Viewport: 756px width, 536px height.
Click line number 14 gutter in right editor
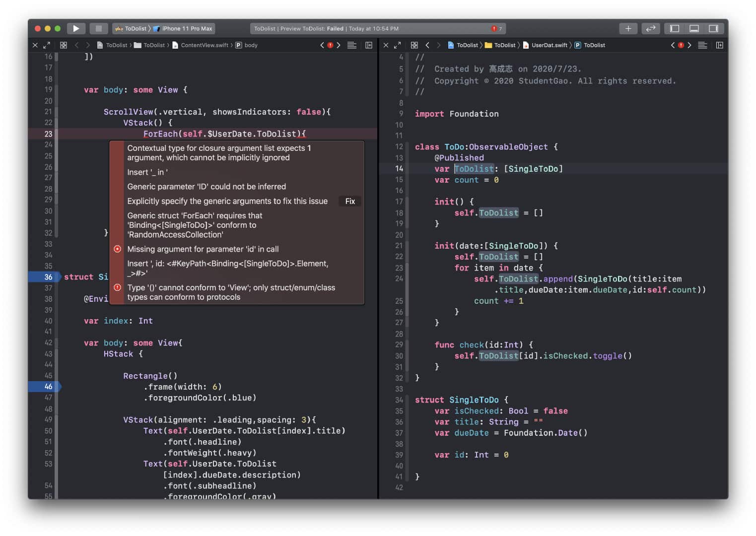(x=399, y=169)
